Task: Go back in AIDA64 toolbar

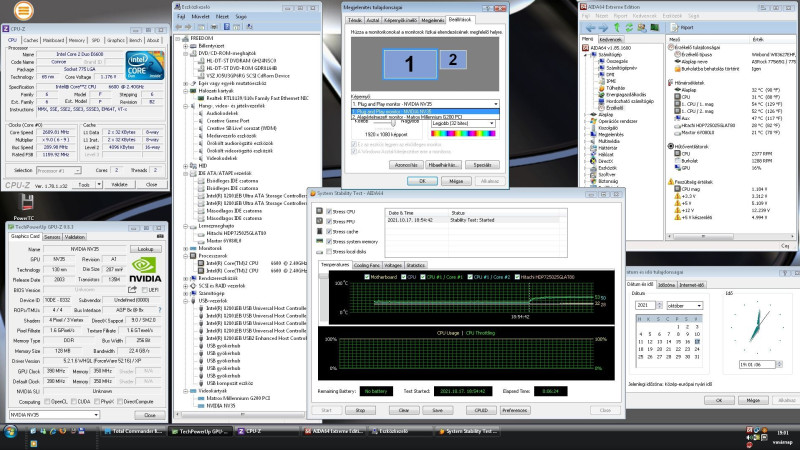Action: 590,28
